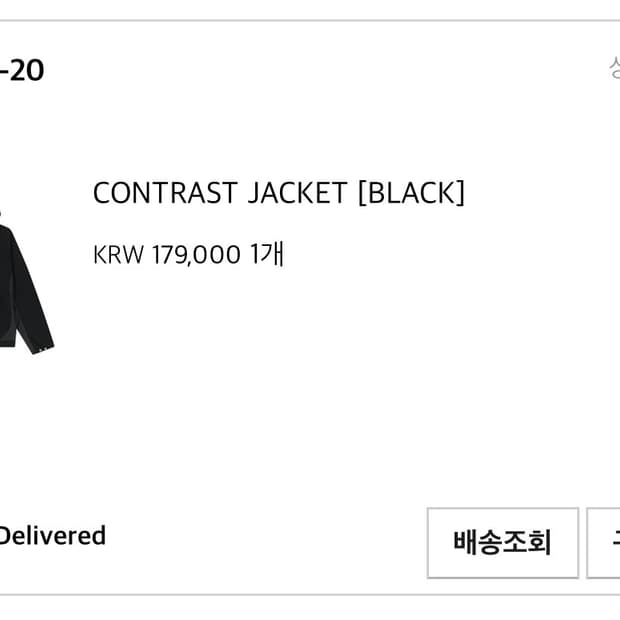Select the word CONTRAST in the item name
The image size is (620, 620).
[x=165, y=193]
